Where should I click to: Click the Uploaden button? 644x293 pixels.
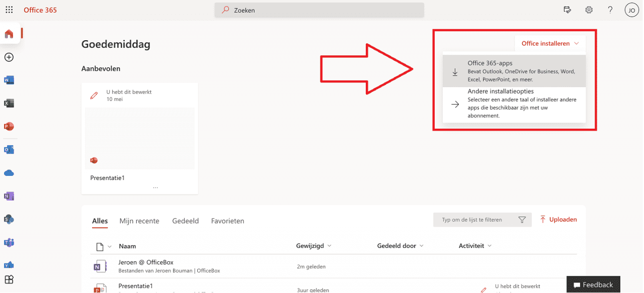[558, 220]
